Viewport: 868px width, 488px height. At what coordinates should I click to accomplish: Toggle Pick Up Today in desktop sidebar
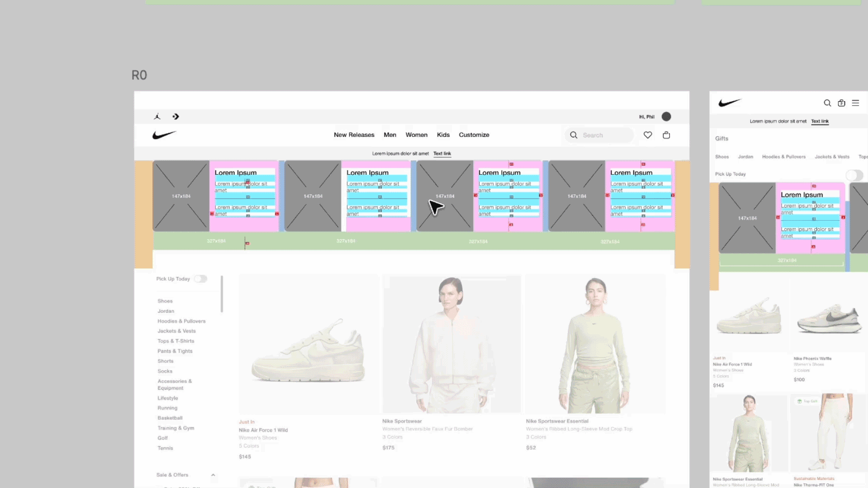(x=200, y=279)
